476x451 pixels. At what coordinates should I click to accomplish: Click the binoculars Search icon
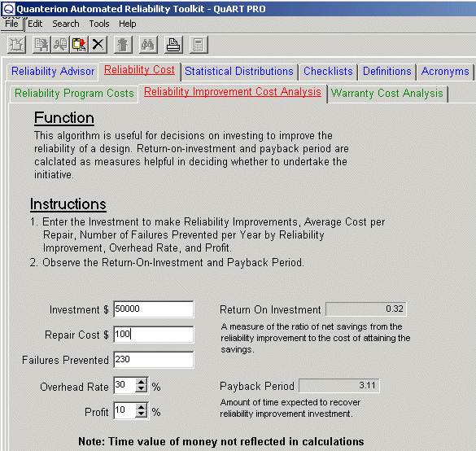[x=148, y=45]
